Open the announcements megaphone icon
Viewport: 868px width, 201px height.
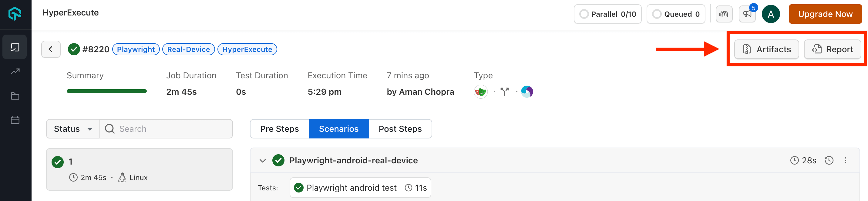(747, 14)
